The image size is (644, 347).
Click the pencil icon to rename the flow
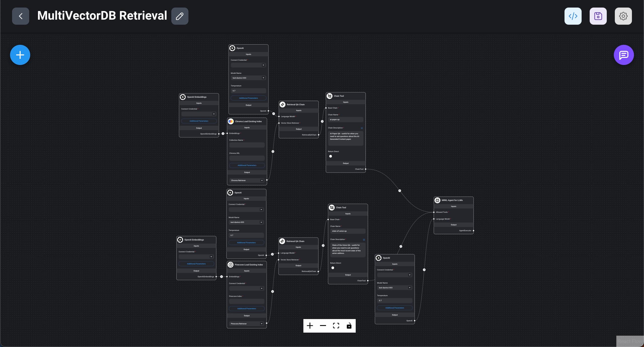[180, 16]
